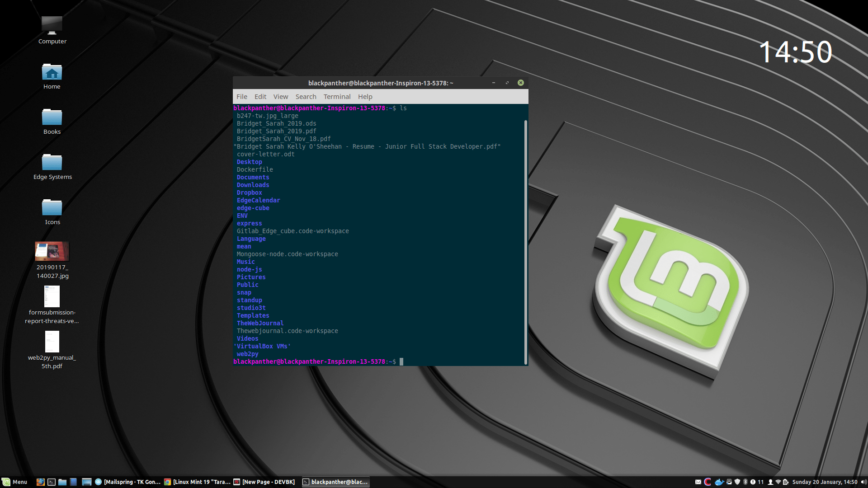
Task: Open the Edit menu in the terminal
Action: click(x=260, y=96)
